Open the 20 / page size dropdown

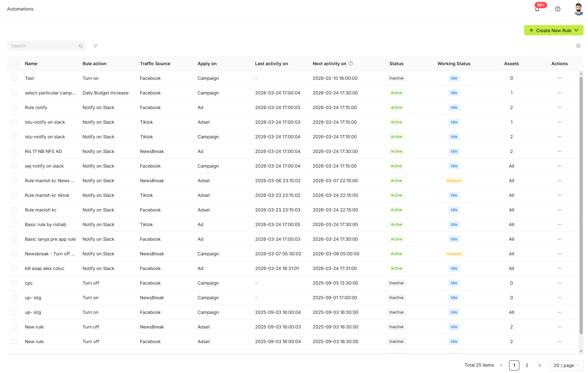[x=566, y=365]
